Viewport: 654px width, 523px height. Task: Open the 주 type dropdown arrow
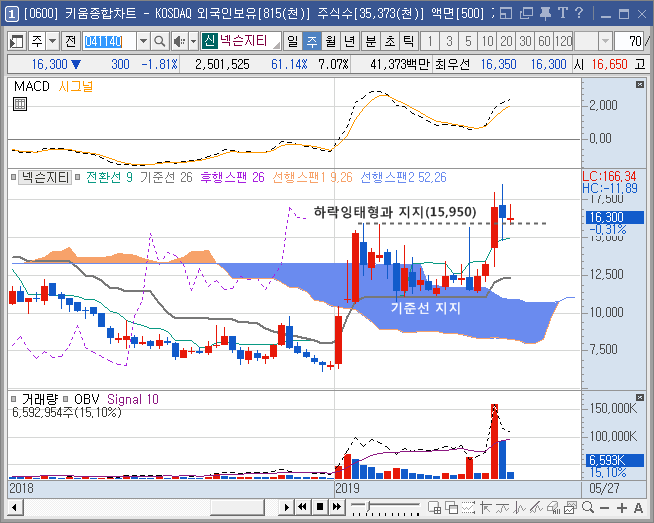52,41
